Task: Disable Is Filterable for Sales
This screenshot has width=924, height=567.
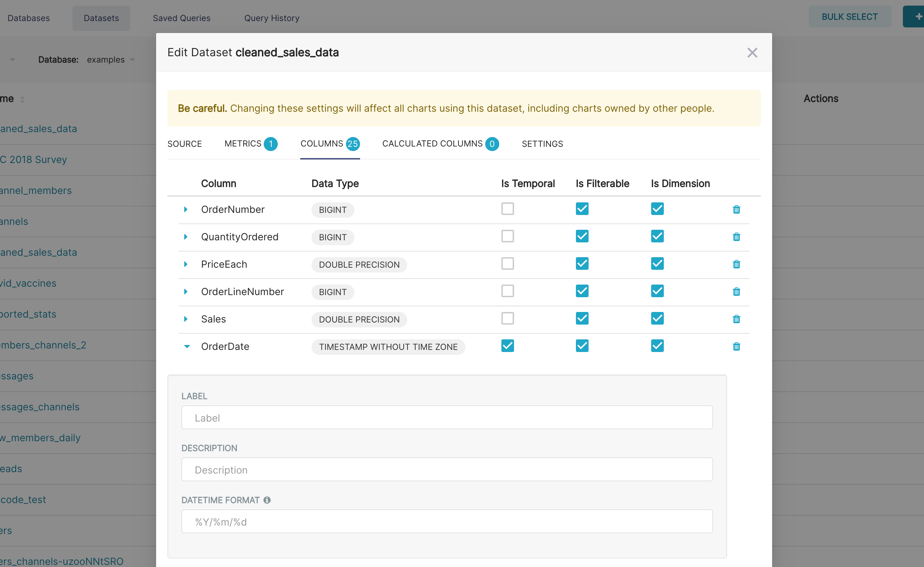Action: 582,318
